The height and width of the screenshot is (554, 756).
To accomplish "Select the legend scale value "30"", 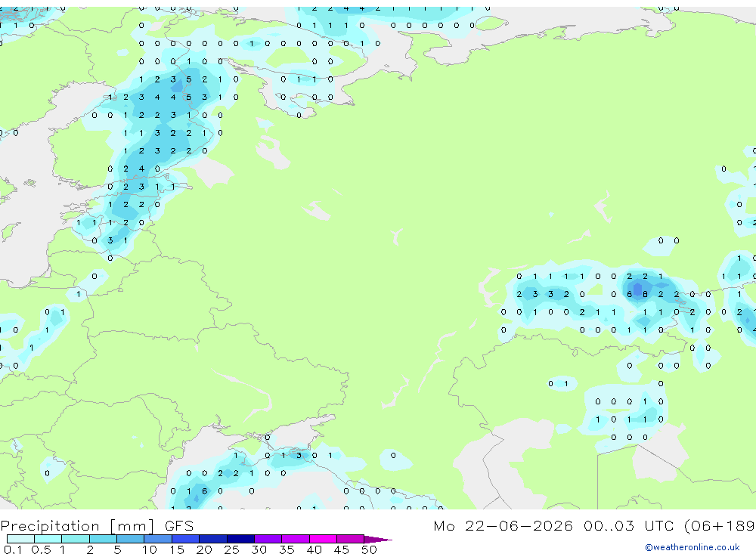I will [259, 549].
